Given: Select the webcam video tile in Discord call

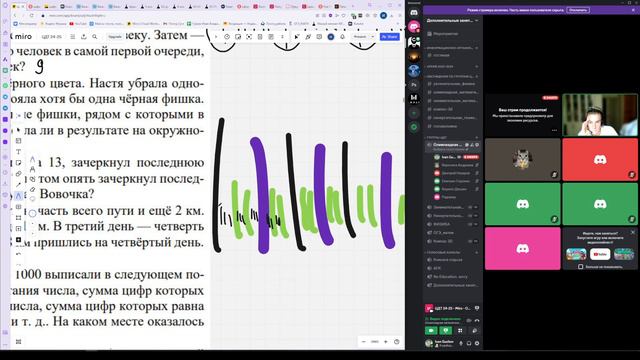Looking at the screenshot, I should point(600,115).
